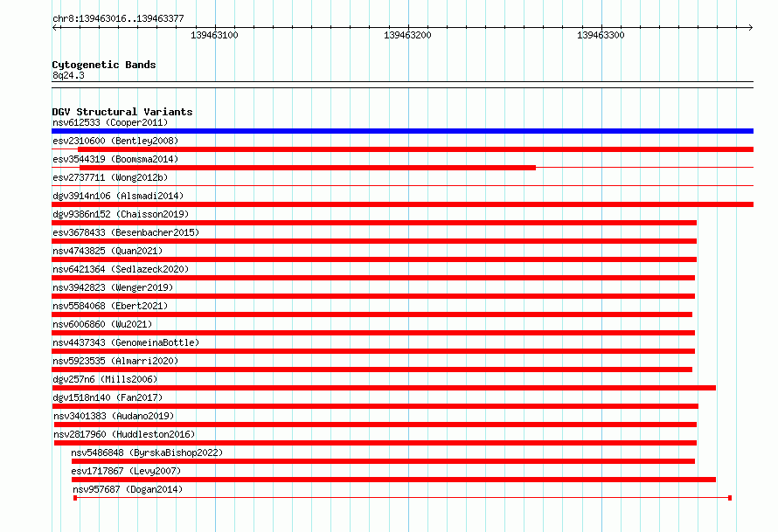Screen dimensions: 778x532
Task: Click the left arrow on the ruler
Action: click(x=54, y=27)
